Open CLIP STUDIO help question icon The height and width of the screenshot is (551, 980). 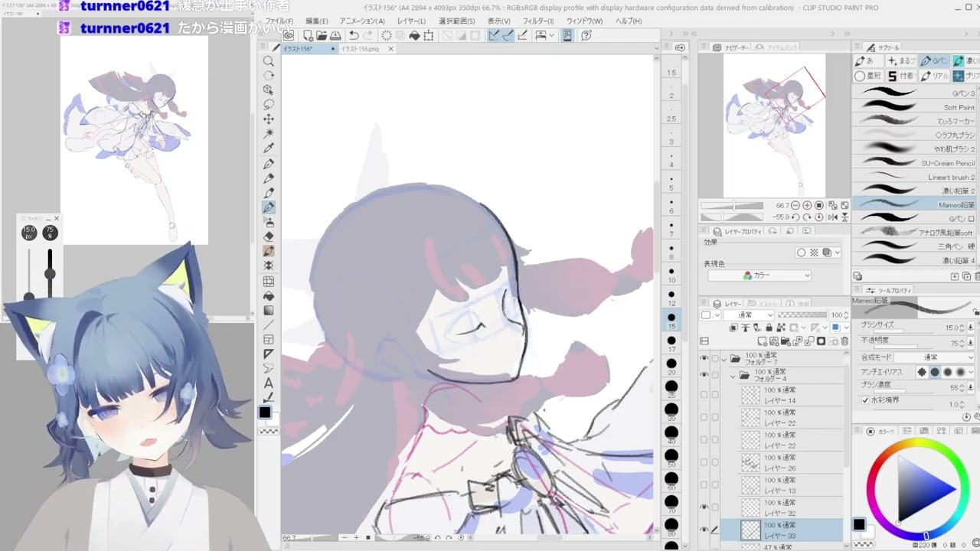[x=586, y=35]
